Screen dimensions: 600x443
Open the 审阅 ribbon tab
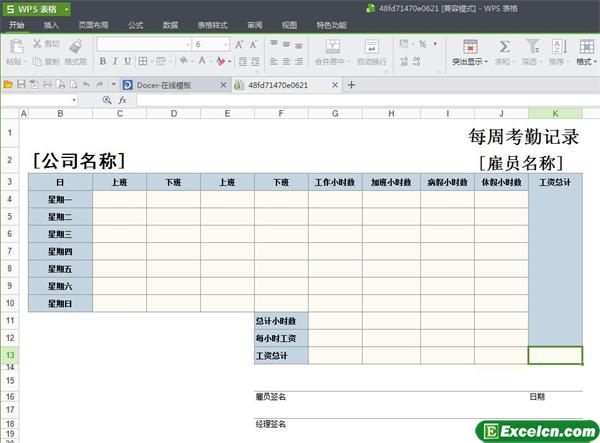[x=255, y=25]
